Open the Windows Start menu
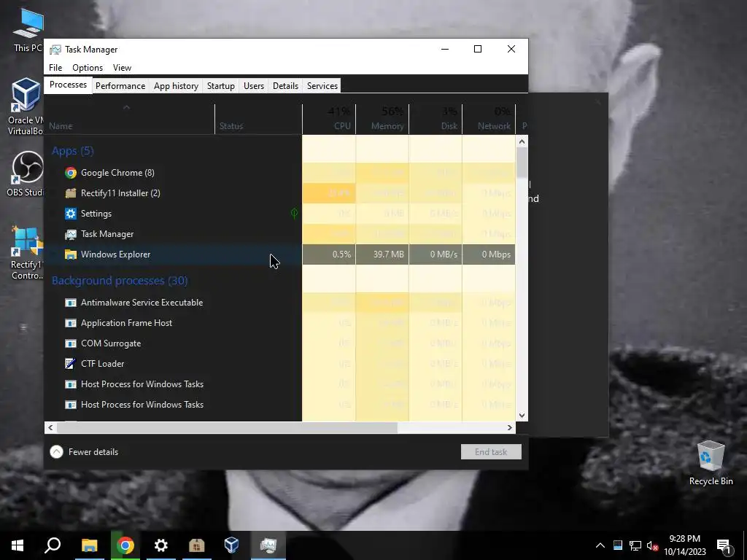 pyautogui.click(x=18, y=545)
